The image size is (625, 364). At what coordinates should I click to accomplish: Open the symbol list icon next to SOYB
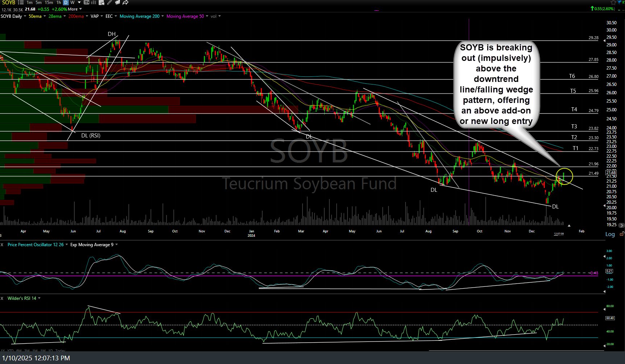21,3
